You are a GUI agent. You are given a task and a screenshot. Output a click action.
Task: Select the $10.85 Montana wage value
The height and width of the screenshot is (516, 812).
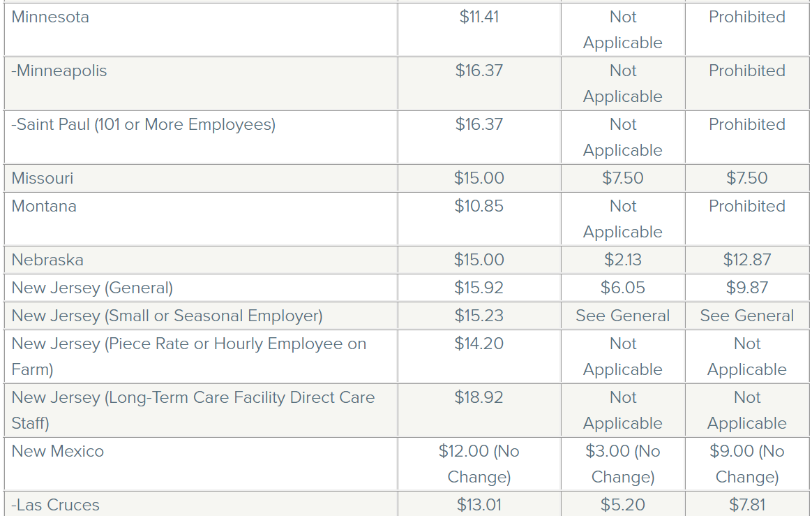tap(479, 207)
